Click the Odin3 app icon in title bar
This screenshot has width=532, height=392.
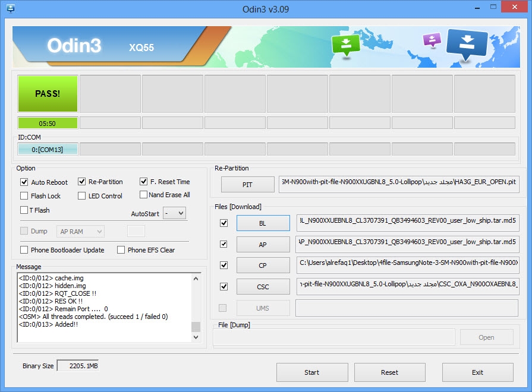click(11, 8)
